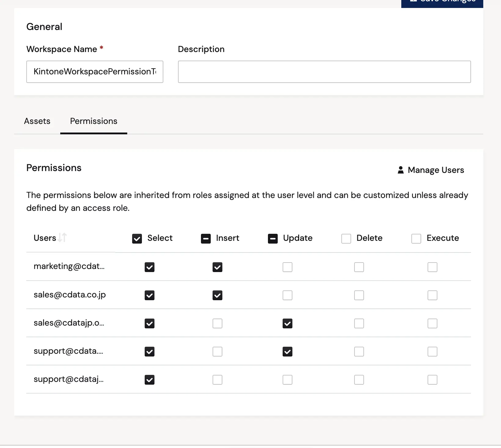
Task: Enable Delete for marketing@cdat... user
Action: pos(359,267)
